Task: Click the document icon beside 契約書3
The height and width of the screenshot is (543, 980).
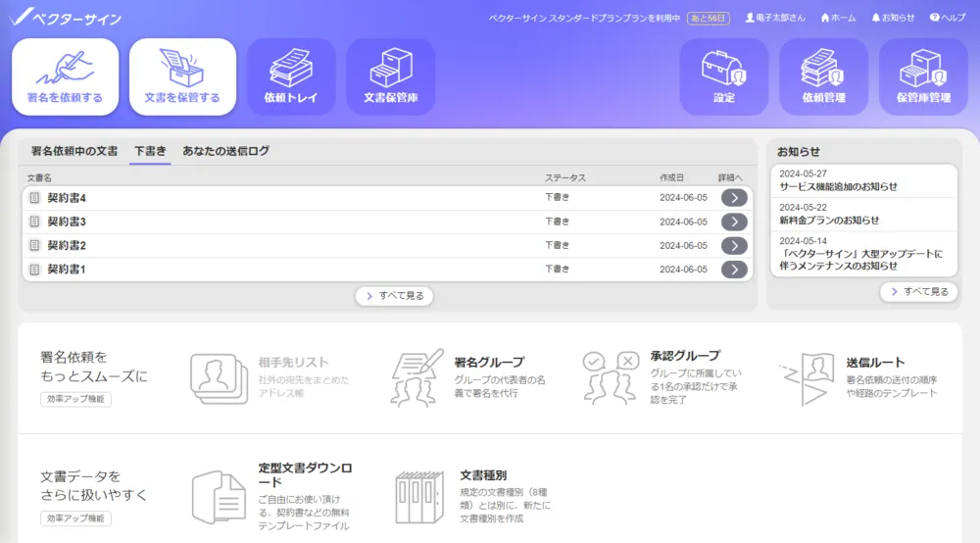Action: [x=34, y=222]
